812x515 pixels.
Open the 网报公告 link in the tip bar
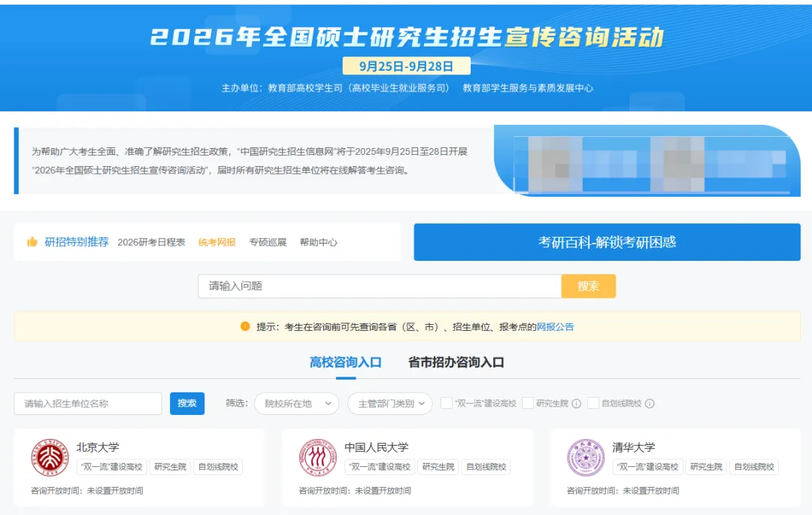pyautogui.click(x=555, y=326)
